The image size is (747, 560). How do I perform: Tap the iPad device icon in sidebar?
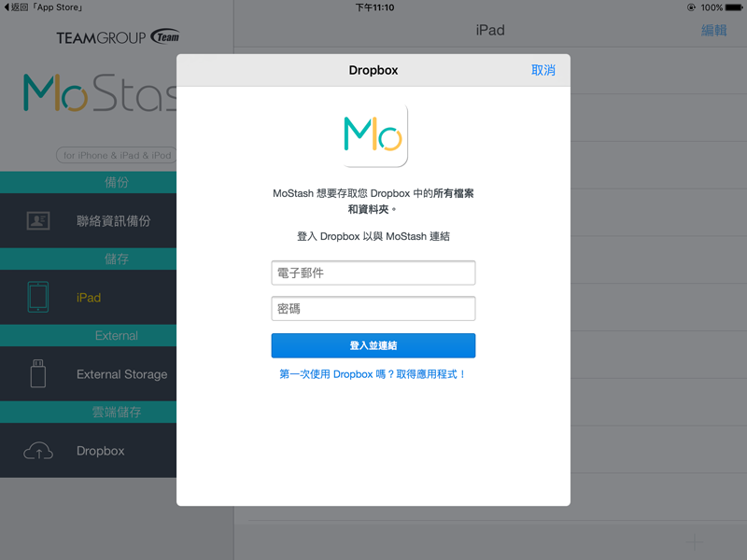click(38, 297)
